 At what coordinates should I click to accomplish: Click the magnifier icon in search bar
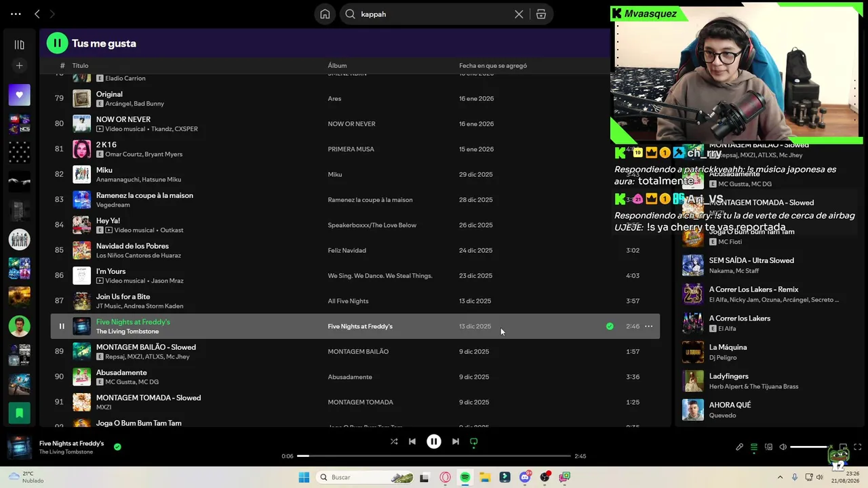click(351, 14)
